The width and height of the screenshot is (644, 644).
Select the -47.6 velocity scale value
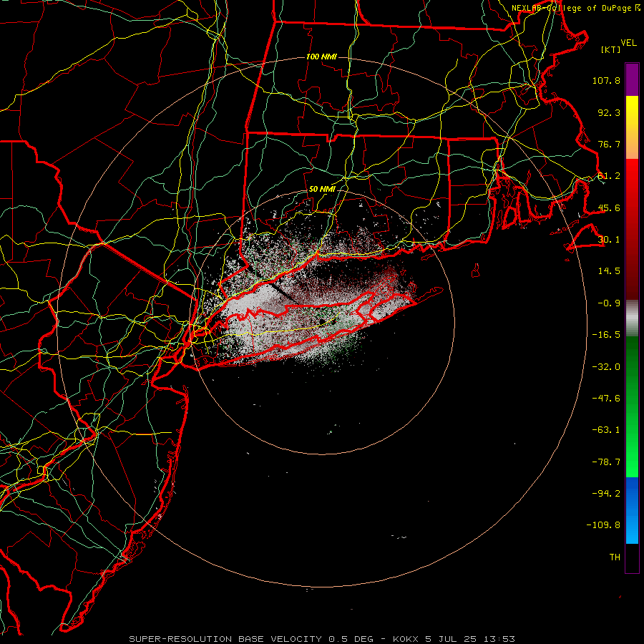point(606,399)
